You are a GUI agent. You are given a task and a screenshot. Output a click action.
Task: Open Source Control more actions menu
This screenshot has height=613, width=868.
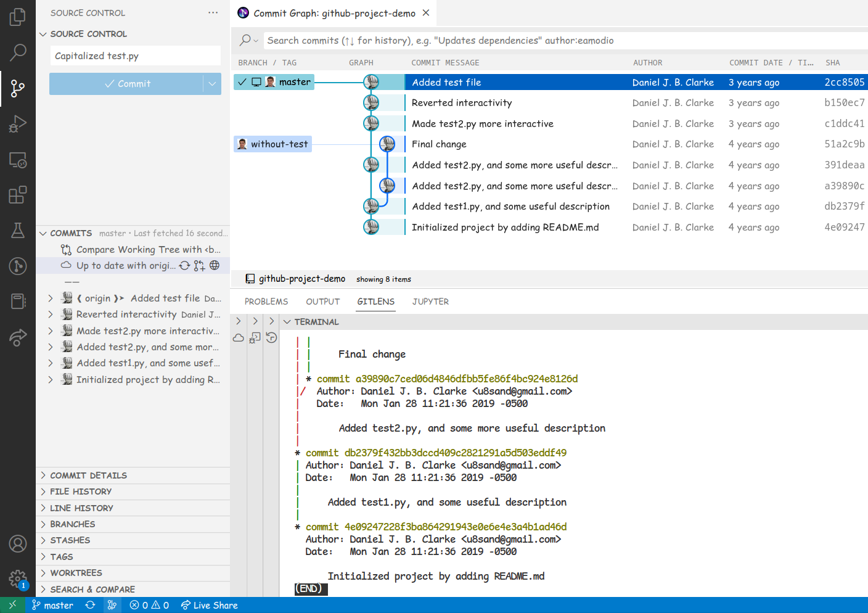(x=213, y=13)
